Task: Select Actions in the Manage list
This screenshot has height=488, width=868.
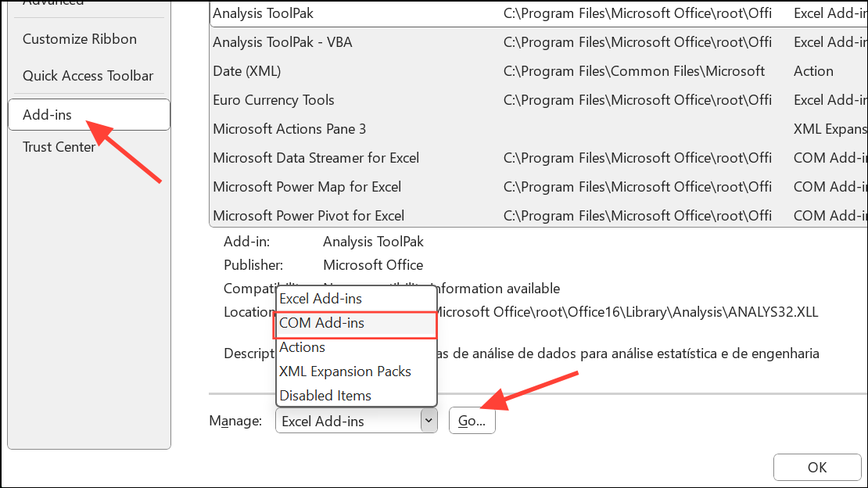Action: (302, 346)
